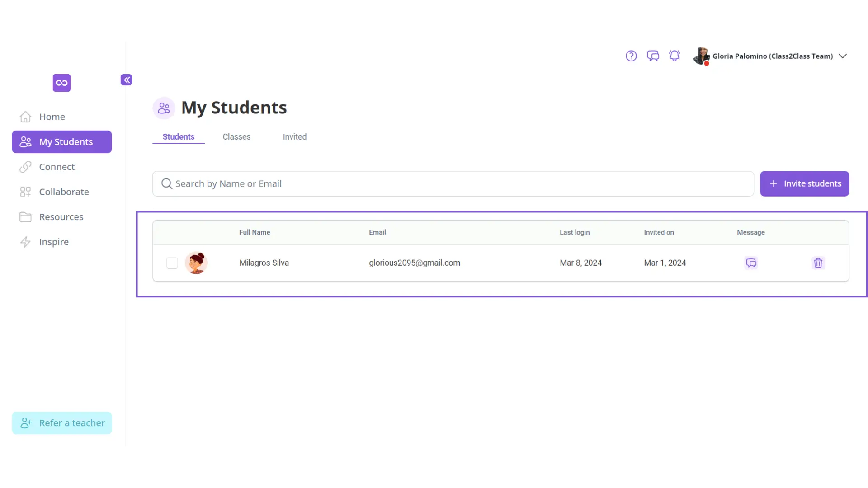Open the chat messages icon in header

click(653, 56)
